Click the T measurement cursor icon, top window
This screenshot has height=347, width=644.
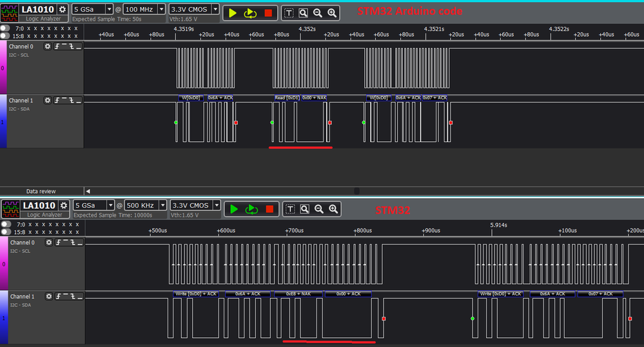(x=289, y=13)
